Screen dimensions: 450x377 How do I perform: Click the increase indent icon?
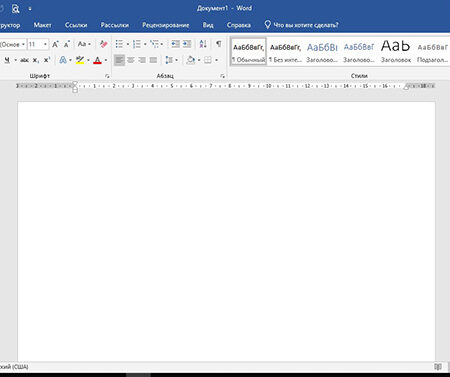pos(187,44)
